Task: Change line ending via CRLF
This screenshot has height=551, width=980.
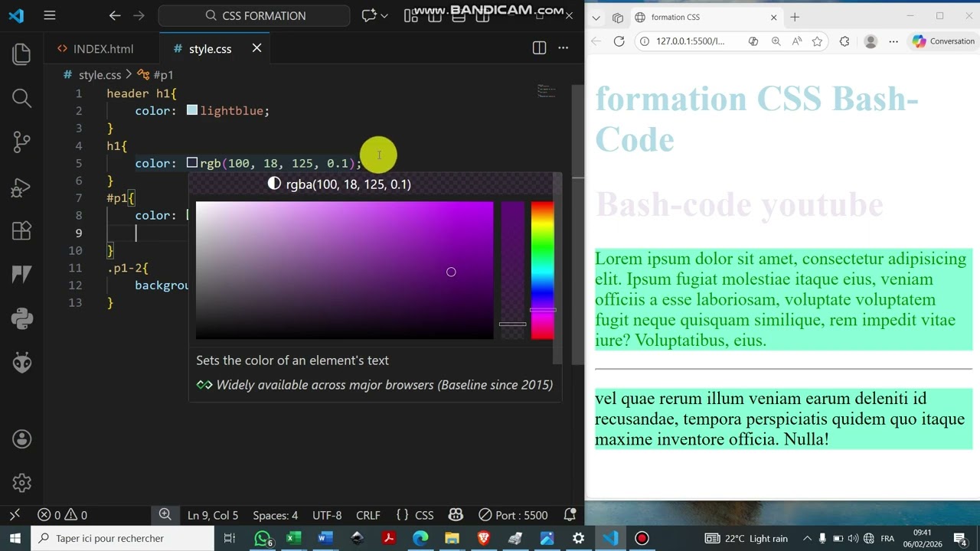Action: click(x=368, y=515)
